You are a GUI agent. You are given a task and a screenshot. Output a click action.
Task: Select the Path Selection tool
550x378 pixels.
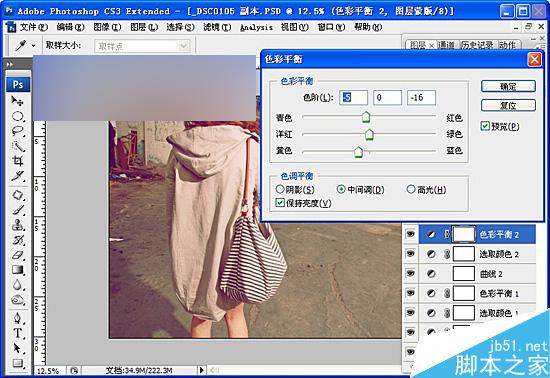[x=17, y=348]
